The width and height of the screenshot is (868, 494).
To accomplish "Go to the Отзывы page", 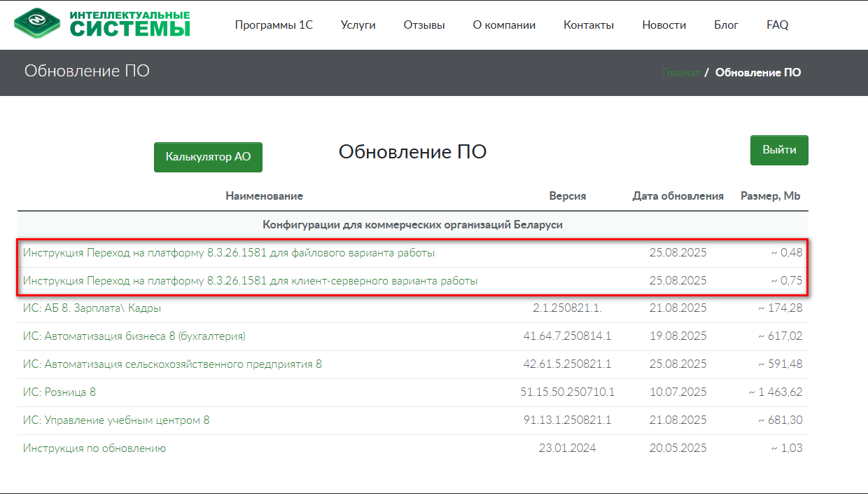I will (x=424, y=25).
